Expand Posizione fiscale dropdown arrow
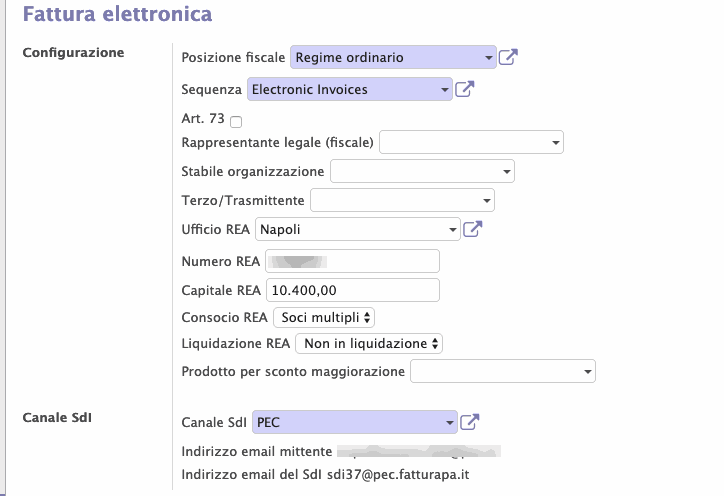Screen dimensions: 724x496 [489, 58]
